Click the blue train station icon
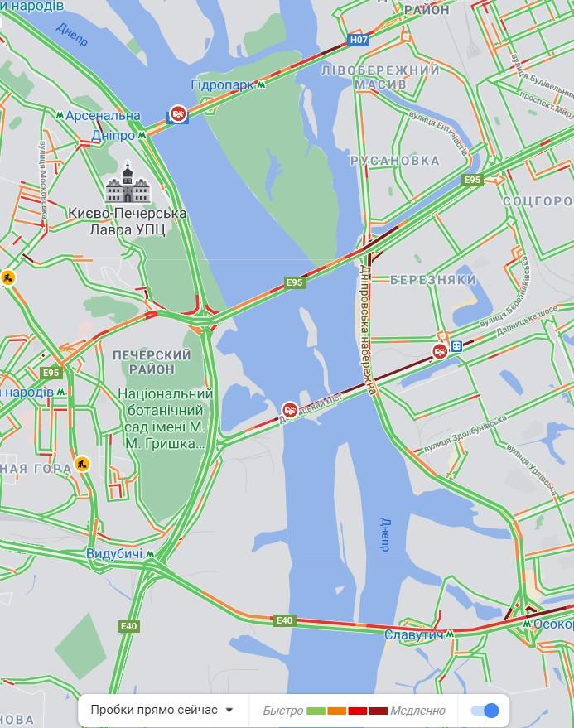This screenshot has width=574, height=728. 456,346
